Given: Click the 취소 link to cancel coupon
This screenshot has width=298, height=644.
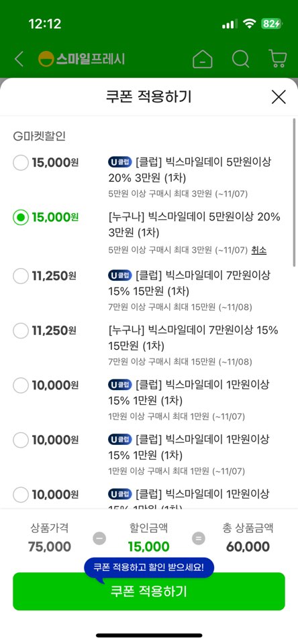Looking at the screenshot, I should (x=259, y=250).
